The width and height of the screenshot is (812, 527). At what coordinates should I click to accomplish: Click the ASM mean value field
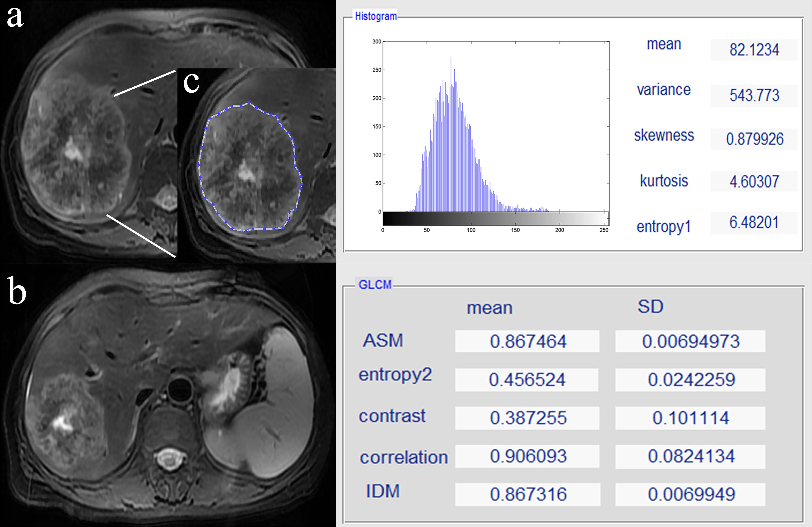pos(527,341)
